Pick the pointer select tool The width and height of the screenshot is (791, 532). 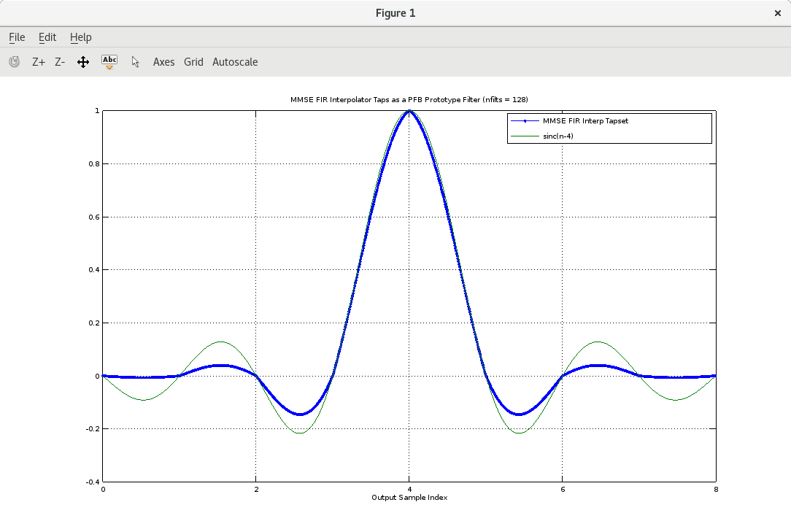(135, 62)
